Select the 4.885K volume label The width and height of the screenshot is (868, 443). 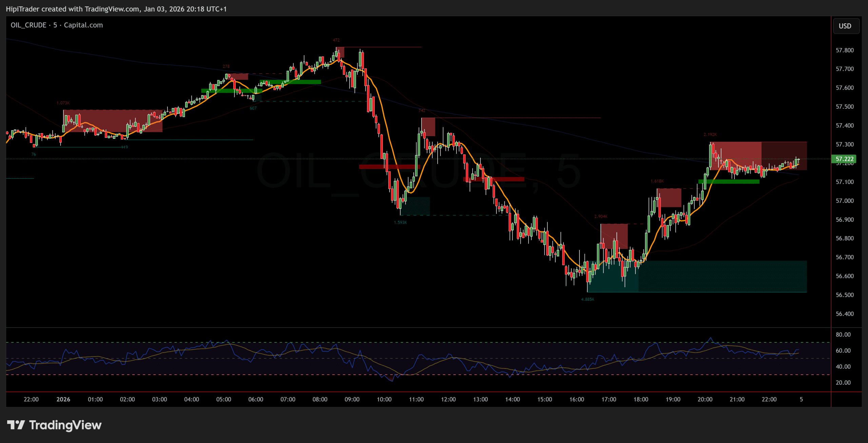pyautogui.click(x=587, y=299)
